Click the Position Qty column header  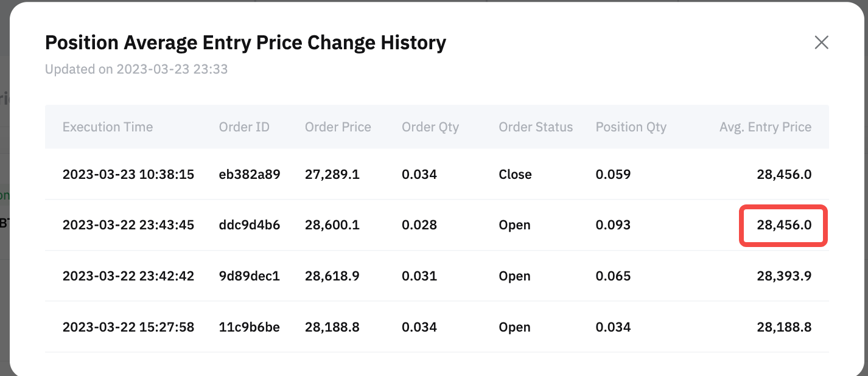coord(631,127)
